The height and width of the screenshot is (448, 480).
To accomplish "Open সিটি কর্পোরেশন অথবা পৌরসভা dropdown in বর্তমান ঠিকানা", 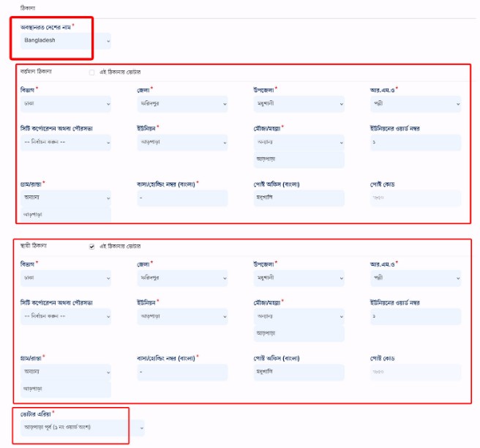I will point(66,142).
